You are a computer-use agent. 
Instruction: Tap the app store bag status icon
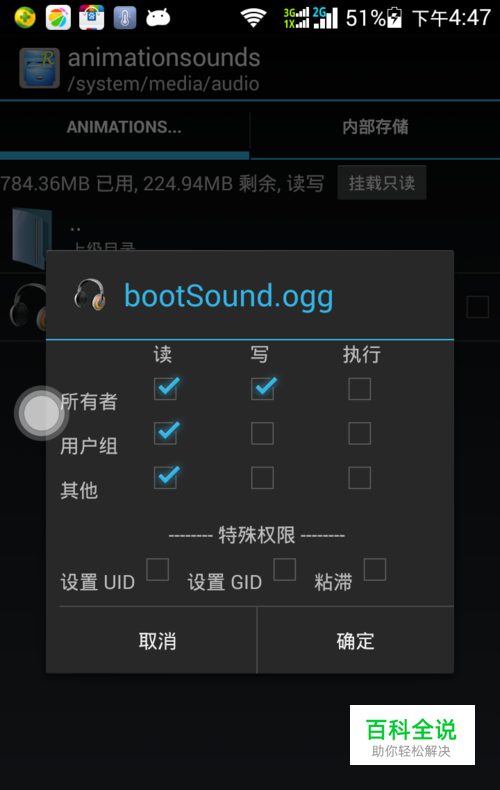tap(92, 18)
